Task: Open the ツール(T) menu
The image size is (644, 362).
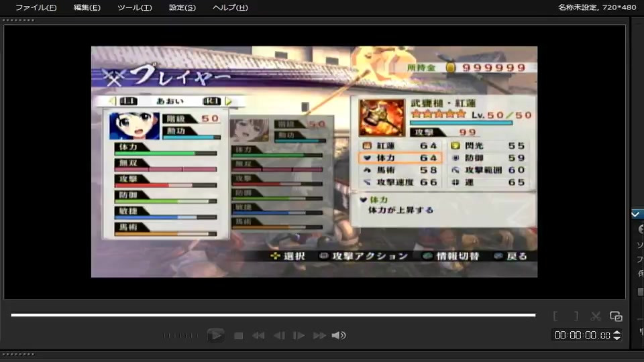Action: (134, 7)
